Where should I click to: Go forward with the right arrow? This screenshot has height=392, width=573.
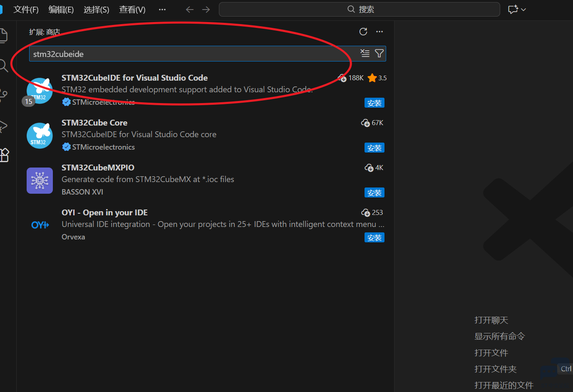coord(206,10)
